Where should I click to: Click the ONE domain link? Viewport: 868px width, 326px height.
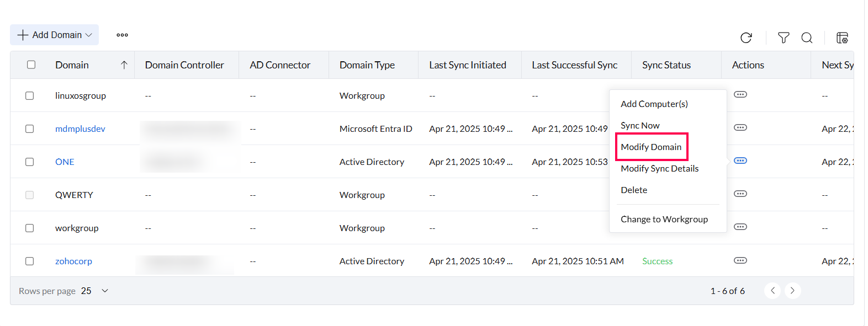point(65,162)
